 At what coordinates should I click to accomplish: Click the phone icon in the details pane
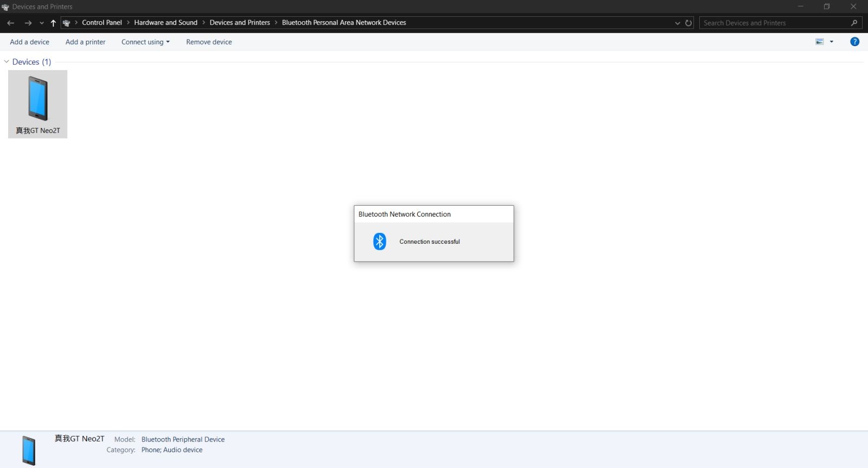coord(29,450)
